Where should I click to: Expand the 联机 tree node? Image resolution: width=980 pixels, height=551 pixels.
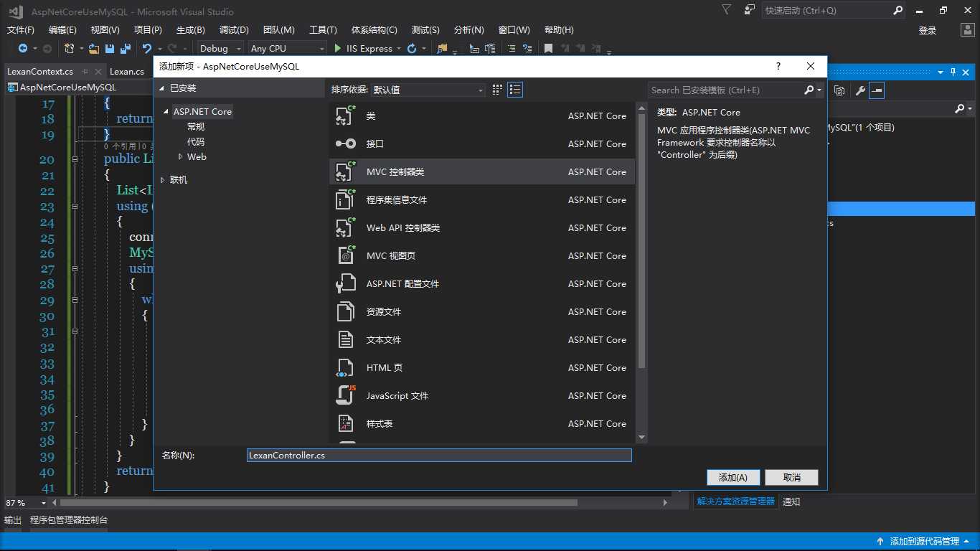163,180
